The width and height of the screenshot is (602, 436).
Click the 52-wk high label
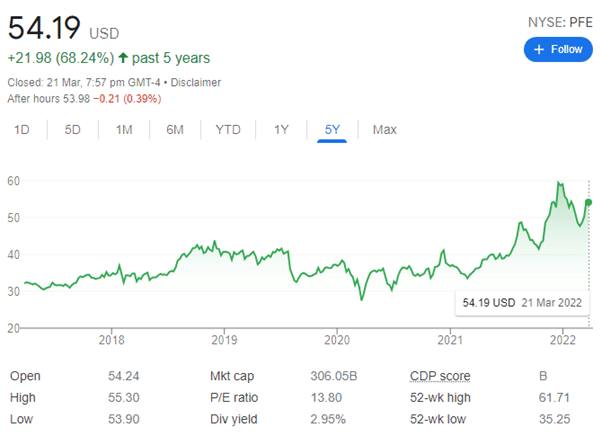point(440,398)
